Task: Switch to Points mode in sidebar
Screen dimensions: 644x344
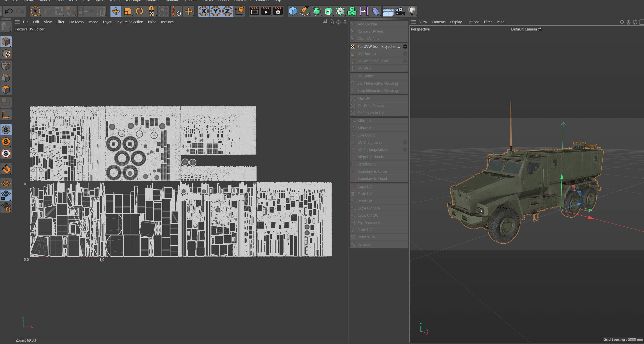Action: 6,66
